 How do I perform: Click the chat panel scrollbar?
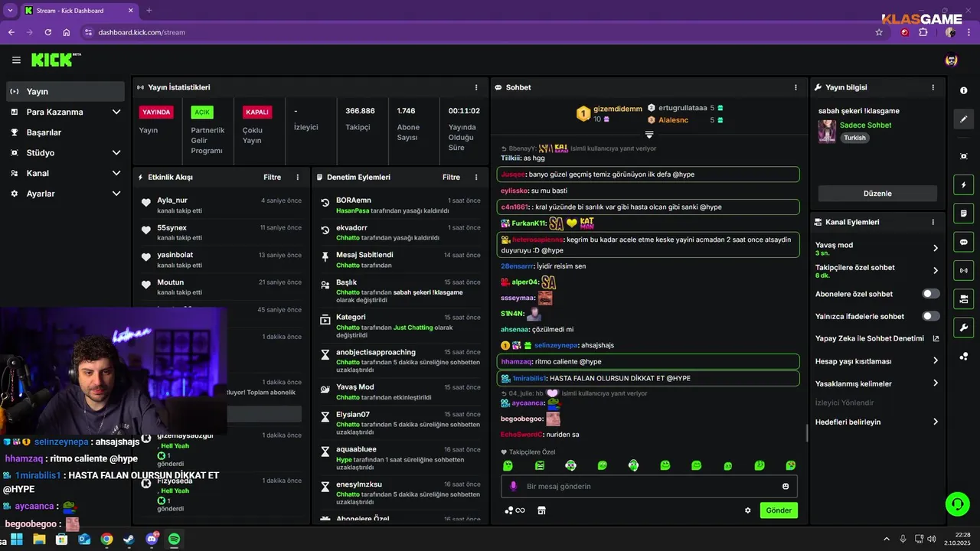tap(805, 433)
